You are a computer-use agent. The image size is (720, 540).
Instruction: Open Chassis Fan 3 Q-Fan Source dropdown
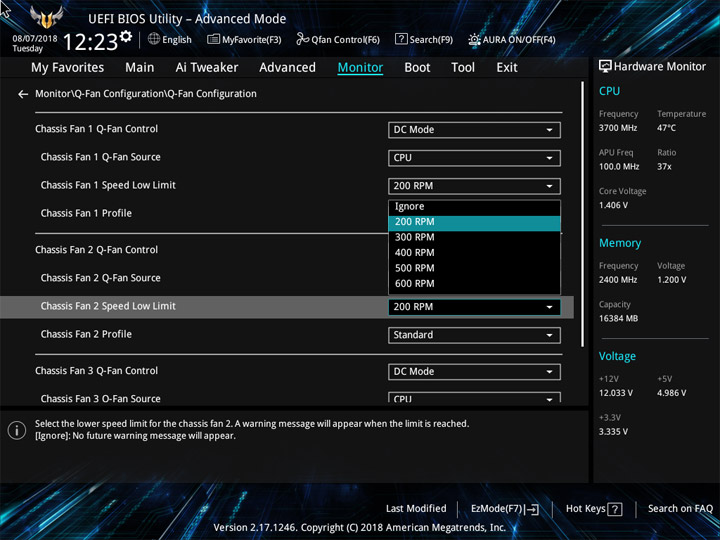[474, 398]
